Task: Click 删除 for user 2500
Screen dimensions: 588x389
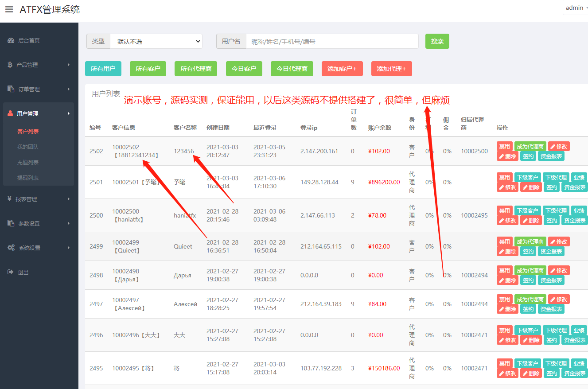Action: click(x=531, y=220)
